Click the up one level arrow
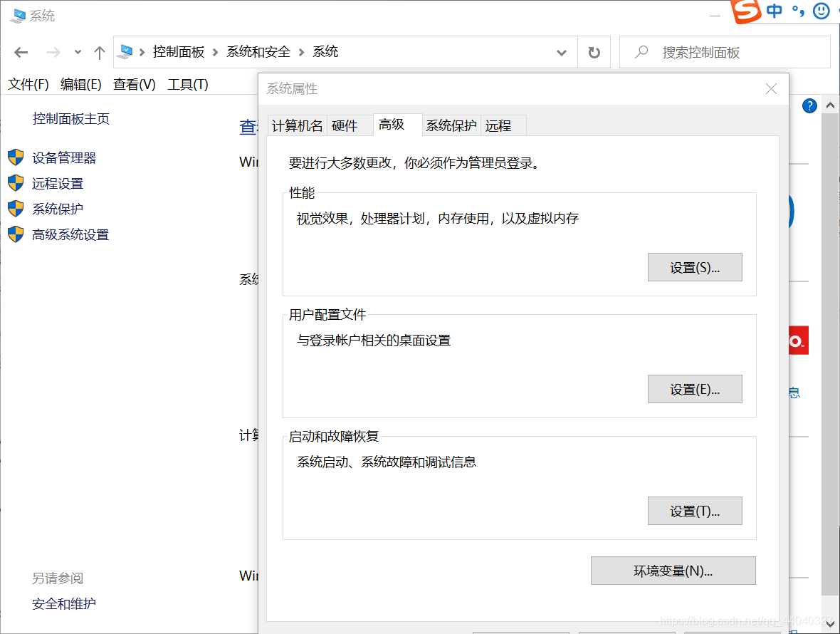 (99, 52)
